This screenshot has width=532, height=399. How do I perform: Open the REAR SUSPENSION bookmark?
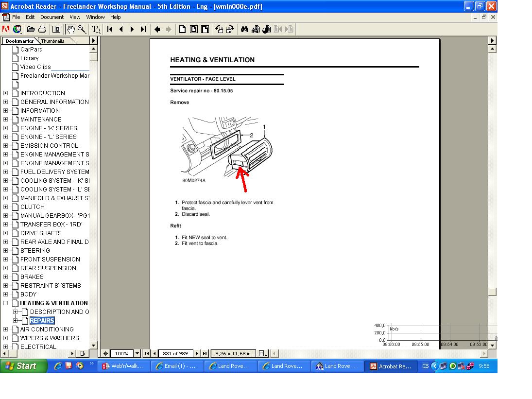coord(48,268)
